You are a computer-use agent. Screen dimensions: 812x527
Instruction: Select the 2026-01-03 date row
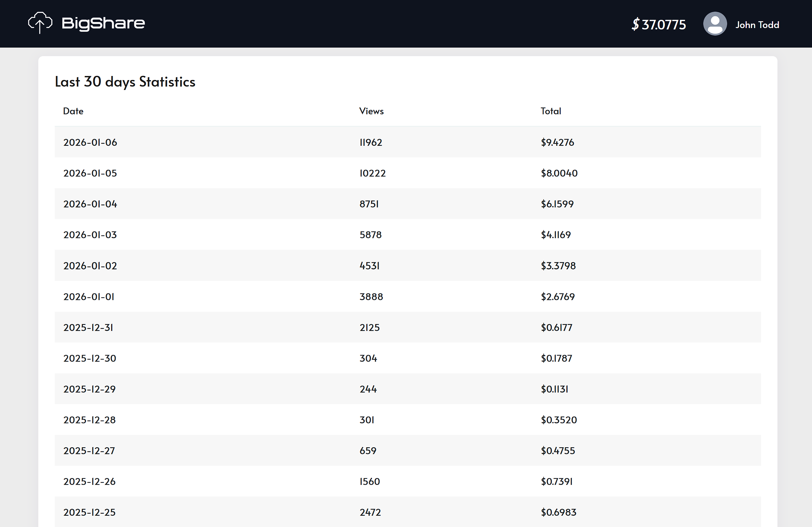click(x=90, y=235)
